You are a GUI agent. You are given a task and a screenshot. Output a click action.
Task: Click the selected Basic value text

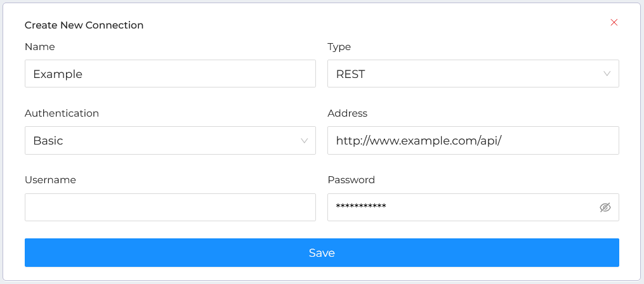click(x=48, y=141)
